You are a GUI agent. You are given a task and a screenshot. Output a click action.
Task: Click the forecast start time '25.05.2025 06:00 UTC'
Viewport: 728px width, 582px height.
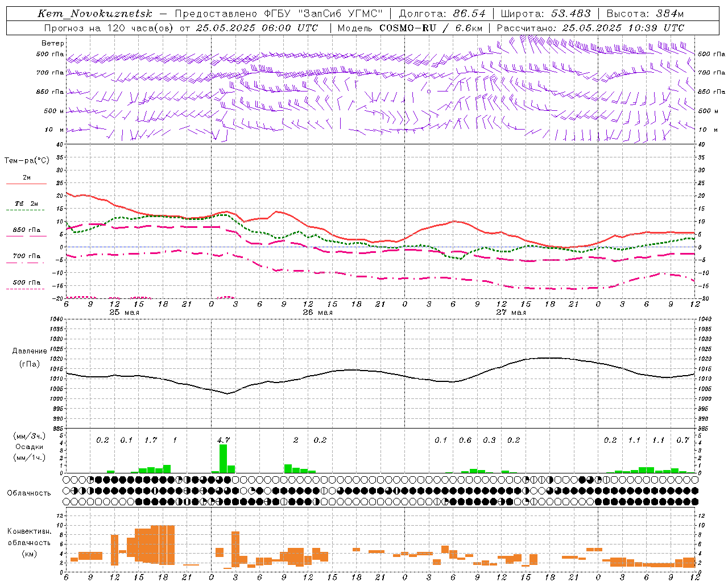[x=258, y=28]
